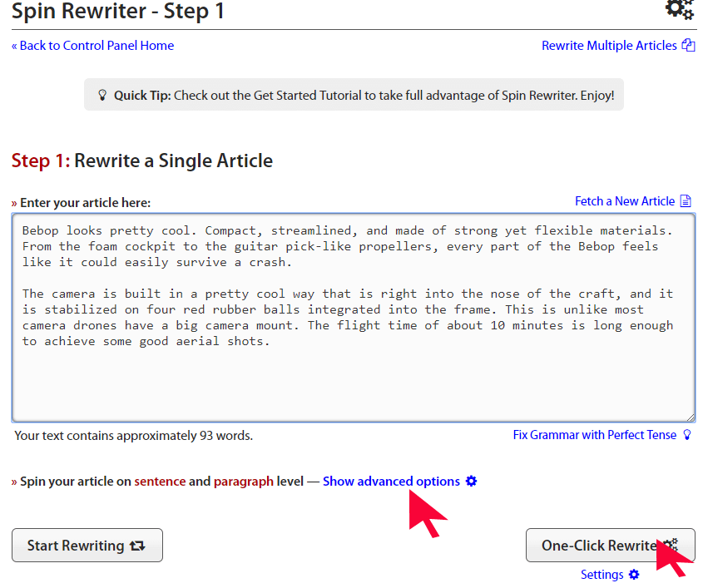The width and height of the screenshot is (703, 588).
Task: Click the lightbulb icon beside Fix Grammar
Action: [x=687, y=435]
